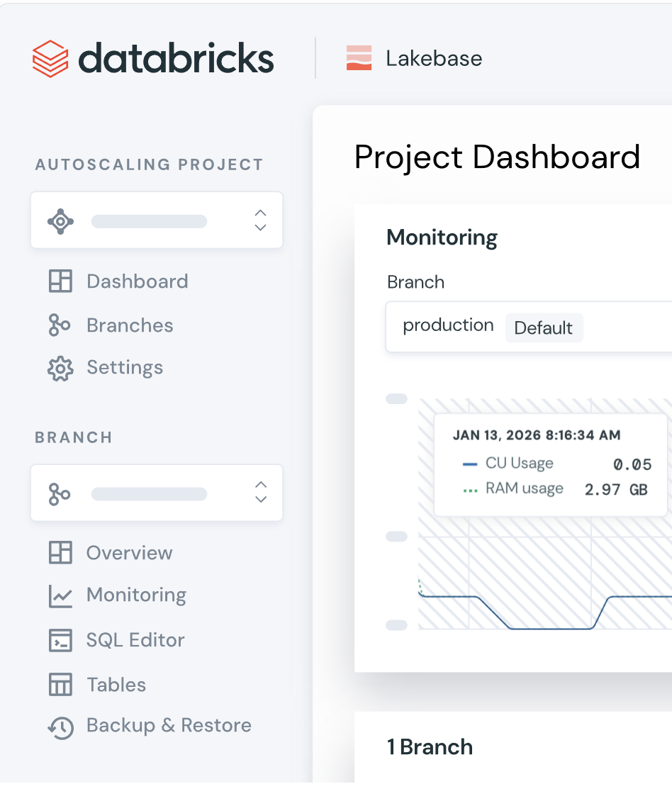This screenshot has width=672, height=801.
Task: Open the production branch dropdown in Monitoring
Action: tap(528, 327)
